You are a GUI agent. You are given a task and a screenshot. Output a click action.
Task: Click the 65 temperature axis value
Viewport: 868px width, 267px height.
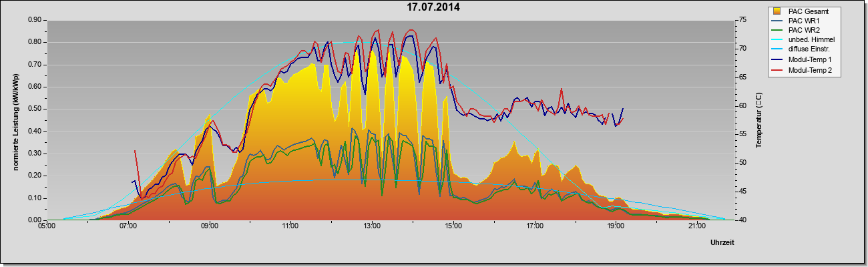tap(743, 77)
